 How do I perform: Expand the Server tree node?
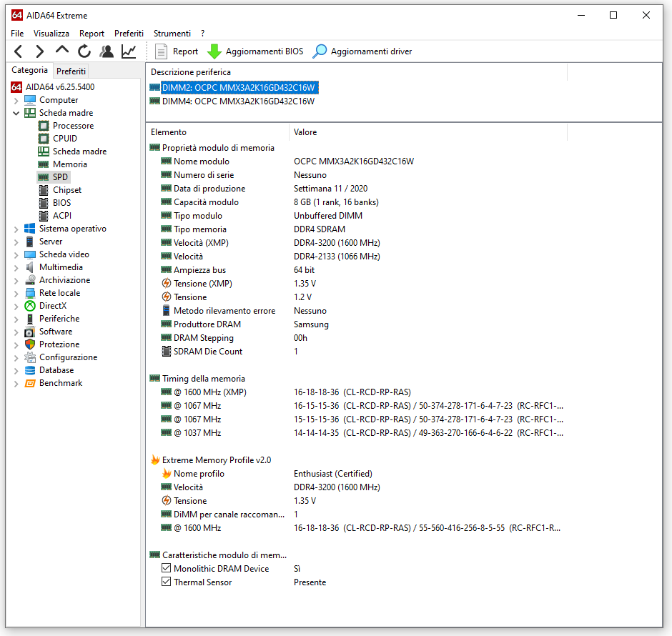point(16,242)
